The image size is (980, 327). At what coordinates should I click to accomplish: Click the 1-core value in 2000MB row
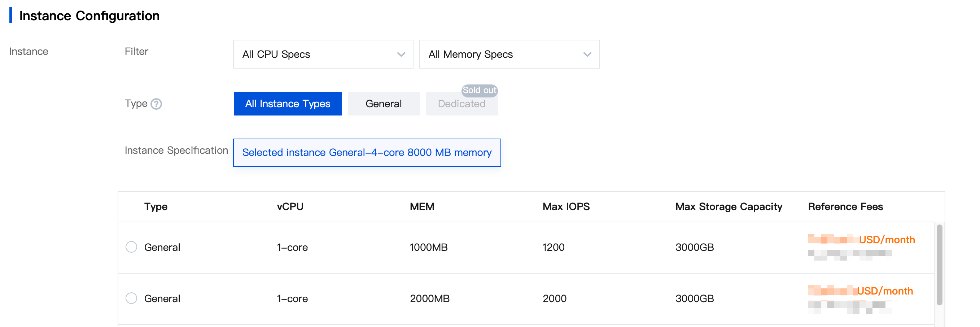[x=292, y=298]
